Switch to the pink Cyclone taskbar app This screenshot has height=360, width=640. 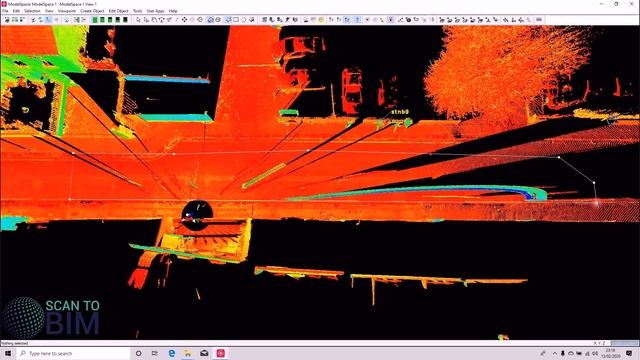click(221, 353)
